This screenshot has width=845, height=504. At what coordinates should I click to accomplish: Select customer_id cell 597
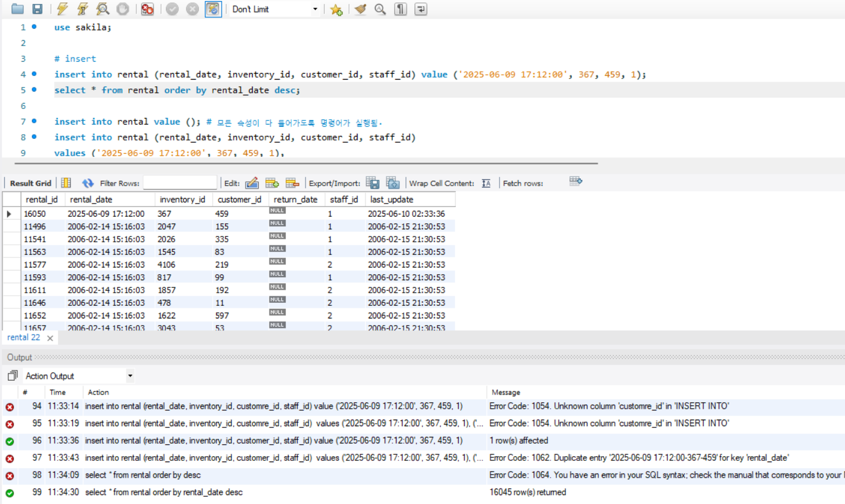(240, 315)
